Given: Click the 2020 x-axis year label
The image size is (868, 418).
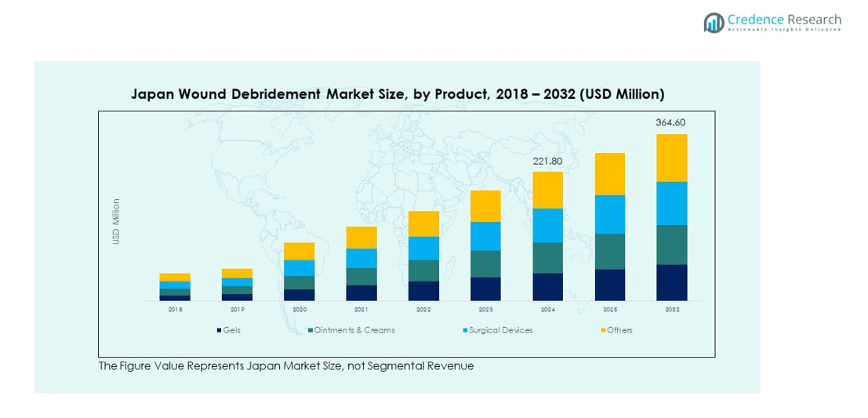Looking at the screenshot, I should [300, 310].
